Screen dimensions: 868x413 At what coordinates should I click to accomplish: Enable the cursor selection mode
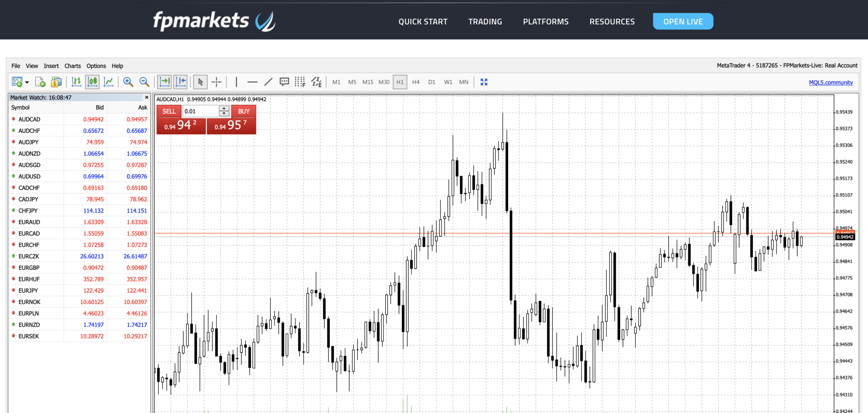(x=200, y=82)
